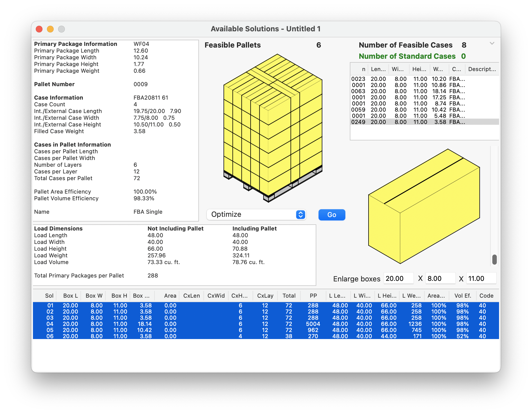Select case row with weight 17.25
The image size is (532, 414).
tap(424, 97)
